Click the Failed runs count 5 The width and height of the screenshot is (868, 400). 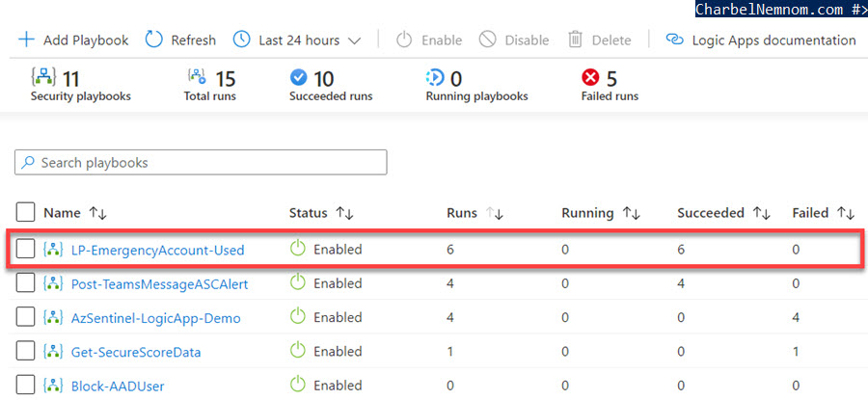click(x=611, y=79)
